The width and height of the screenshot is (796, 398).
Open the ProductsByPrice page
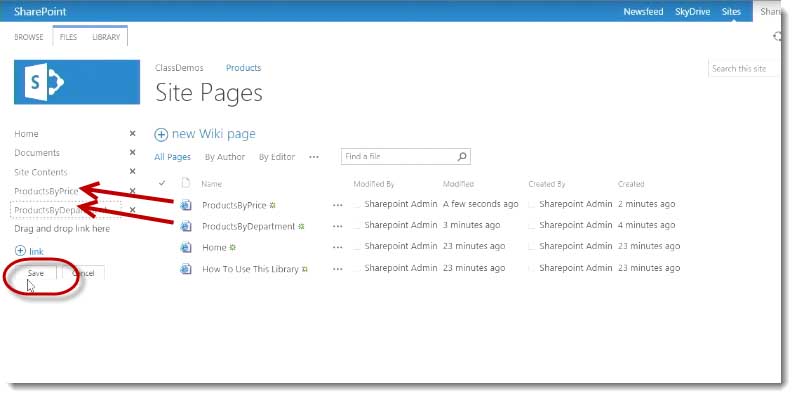point(234,205)
